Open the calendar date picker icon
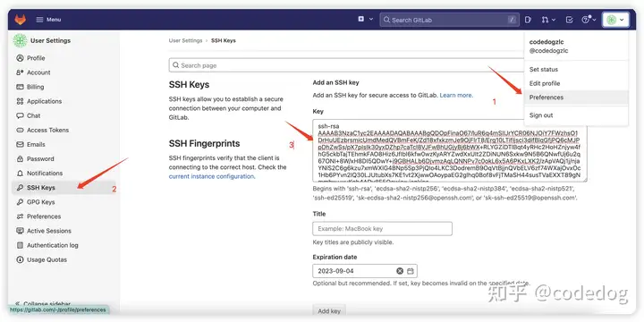 pos(411,271)
